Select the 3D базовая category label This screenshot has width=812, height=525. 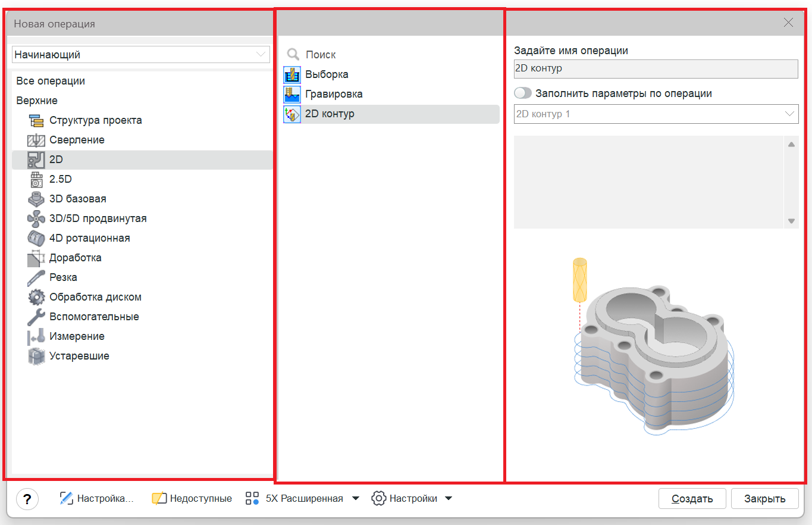78,199
